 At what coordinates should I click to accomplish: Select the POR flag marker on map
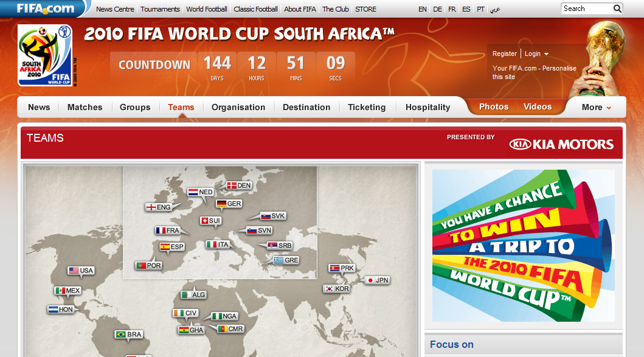click(x=148, y=265)
